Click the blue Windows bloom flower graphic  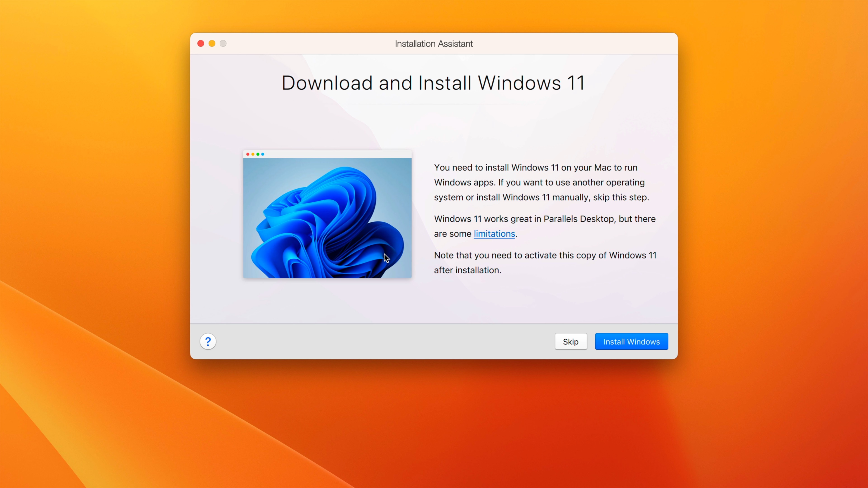click(323, 222)
